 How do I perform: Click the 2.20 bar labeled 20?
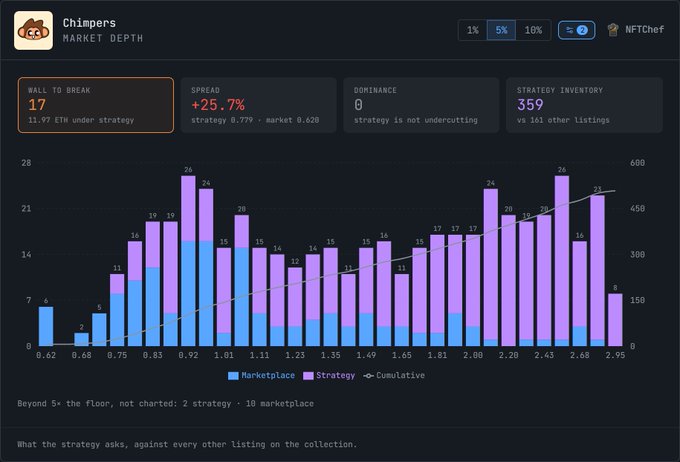tap(508, 280)
